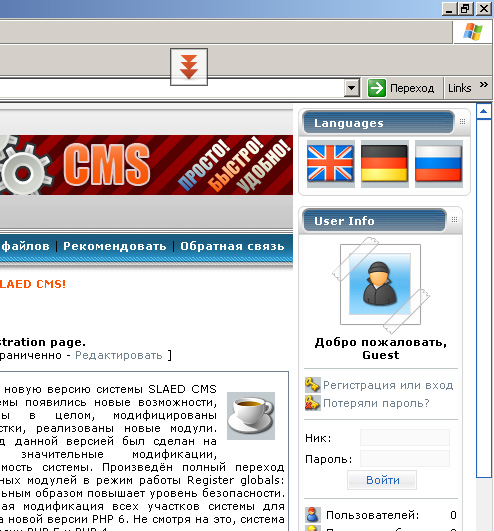This screenshot has width=494, height=531.
Task: Open the Рекомендовать menu item
Action: tap(115, 246)
